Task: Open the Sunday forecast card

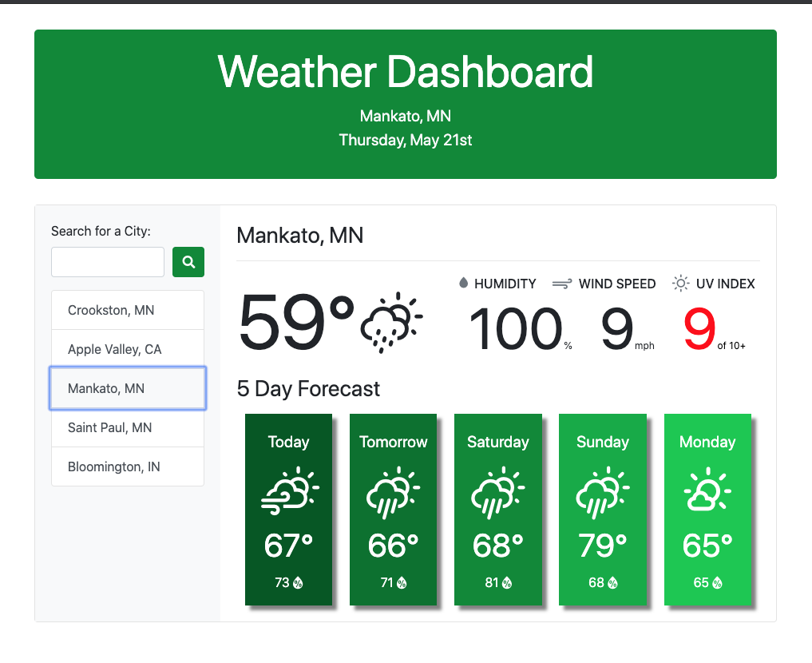Action: tap(602, 510)
